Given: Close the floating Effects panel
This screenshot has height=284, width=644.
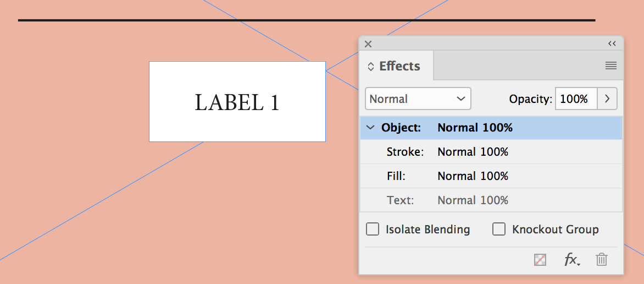Looking at the screenshot, I should [368, 44].
